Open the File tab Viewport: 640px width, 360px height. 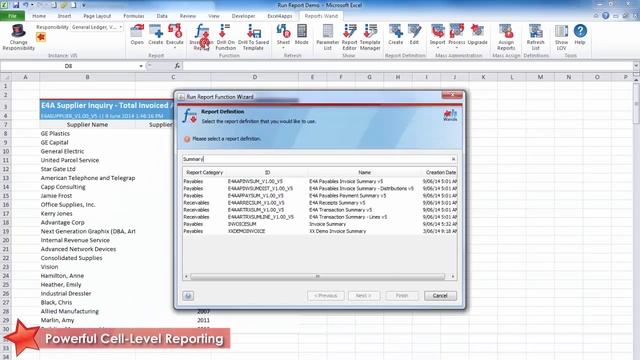click(12, 16)
